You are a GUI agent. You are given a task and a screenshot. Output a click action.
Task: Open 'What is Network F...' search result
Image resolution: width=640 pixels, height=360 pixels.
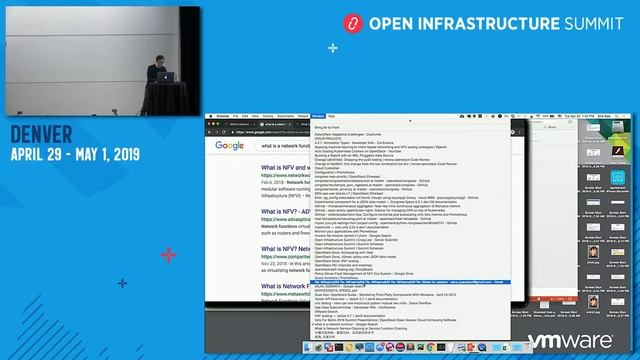click(x=285, y=286)
